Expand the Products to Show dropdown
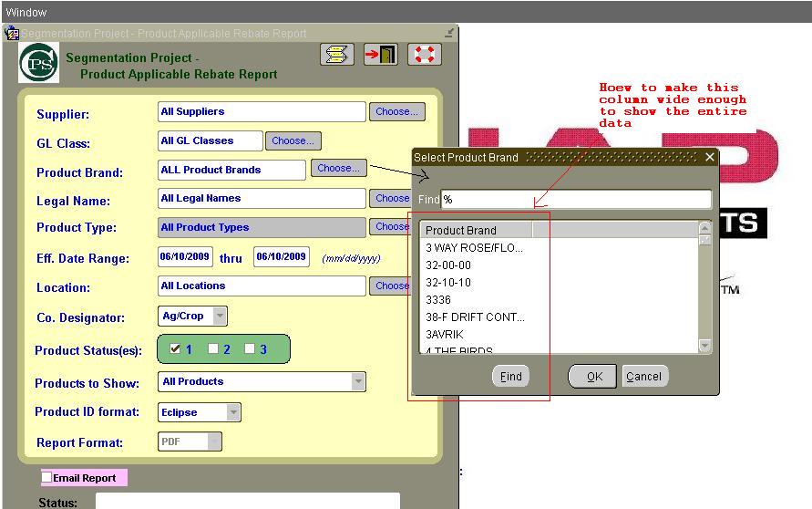Image resolution: width=812 pixels, height=509 pixels. click(x=358, y=381)
